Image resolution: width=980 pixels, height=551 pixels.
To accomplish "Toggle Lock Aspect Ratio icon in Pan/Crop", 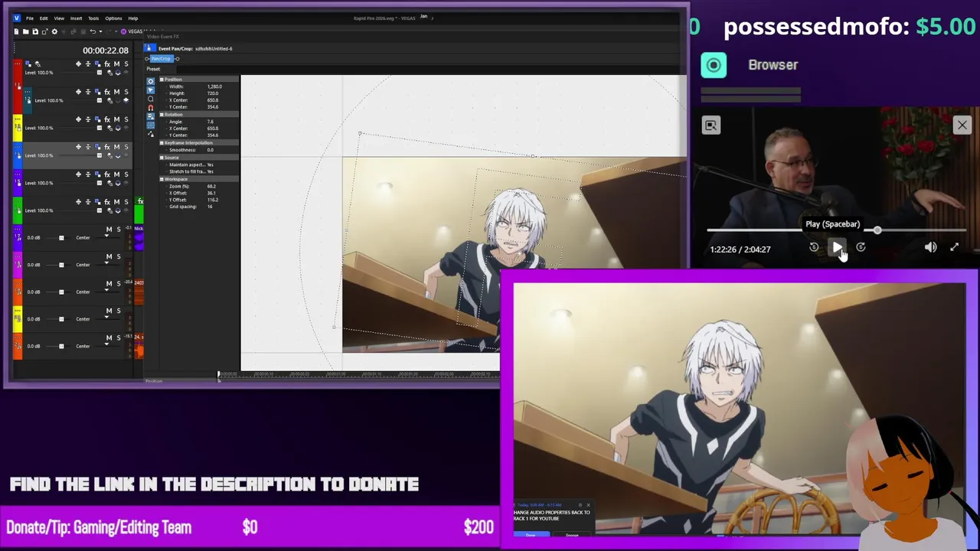I will click(x=150, y=117).
